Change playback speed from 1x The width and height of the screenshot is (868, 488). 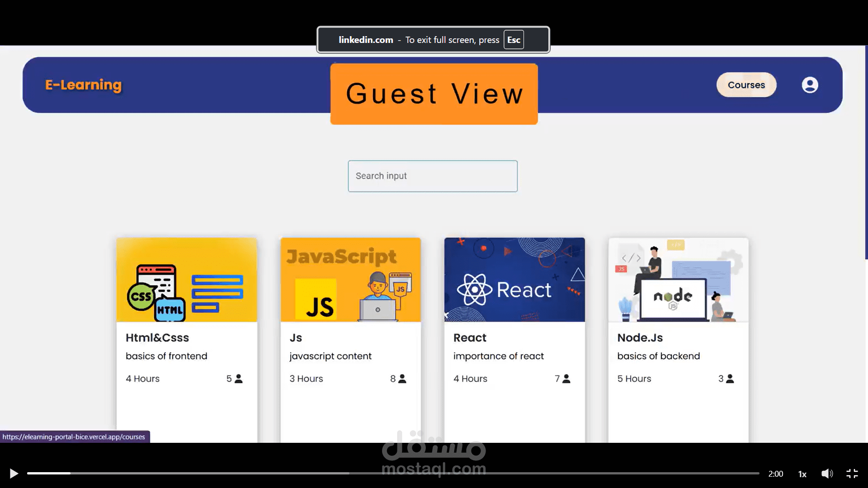pyautogui.click(x=802, y=474)
